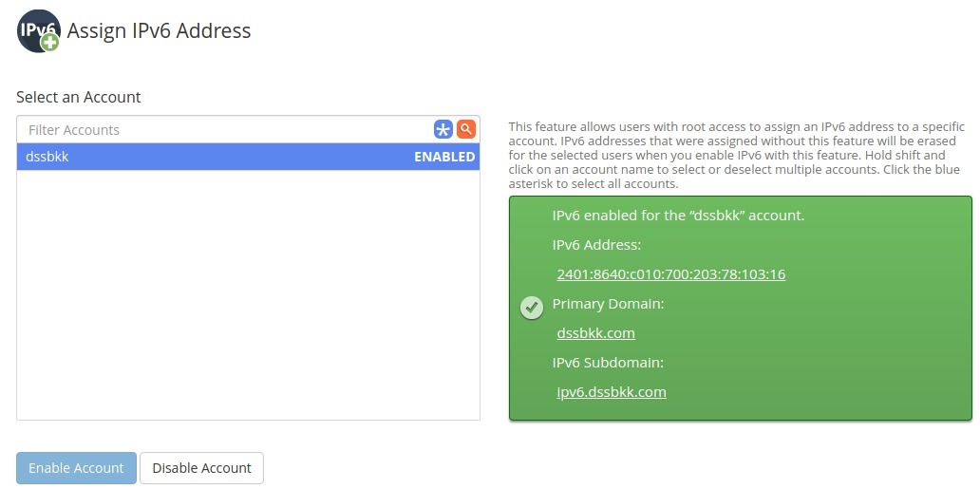Focus the Filter Accounts input field
Screen dimensions: 980x489
click(x=224, y=130)
